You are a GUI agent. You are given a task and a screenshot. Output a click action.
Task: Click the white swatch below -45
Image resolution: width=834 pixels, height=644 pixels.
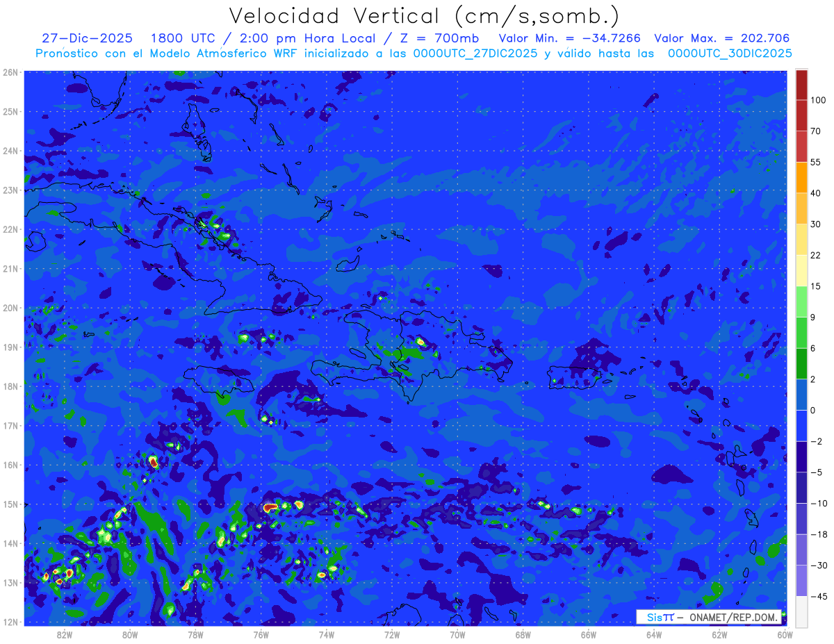tap(801, 612)
